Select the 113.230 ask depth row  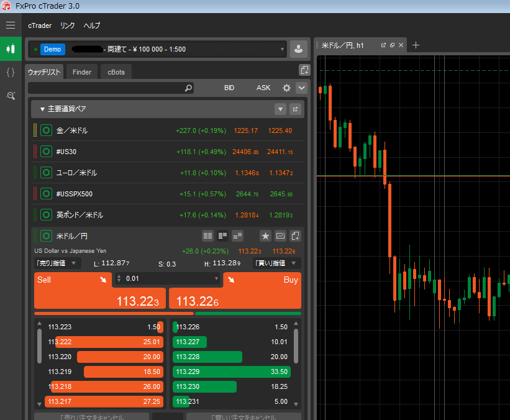coord(232,387)
